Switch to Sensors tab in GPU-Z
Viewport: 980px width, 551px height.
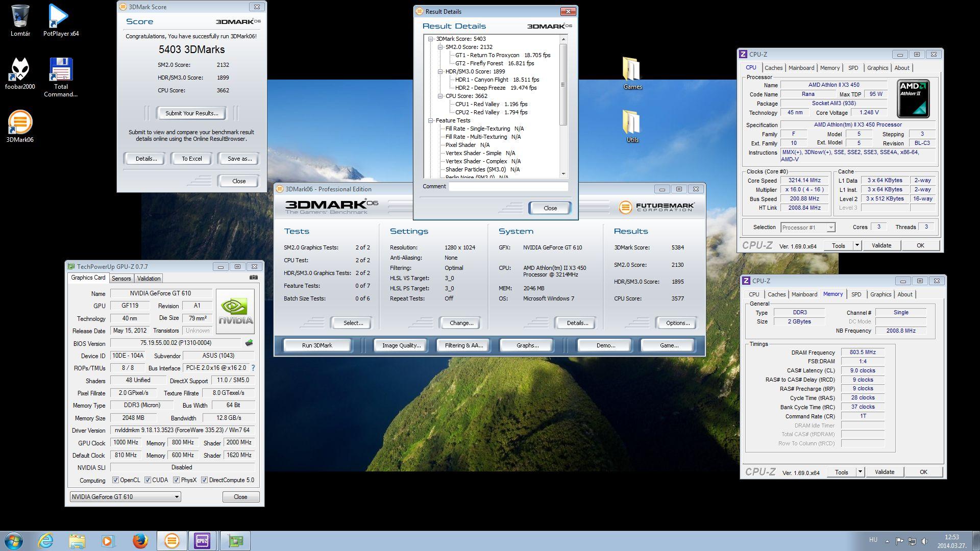pos(121,279)
